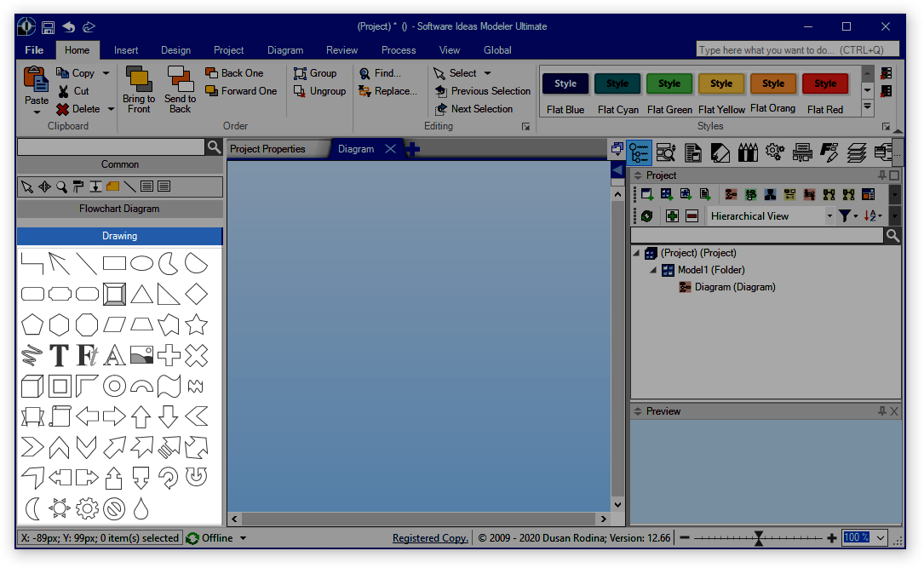
Task: Pin the Project panel
Action: 883,175
